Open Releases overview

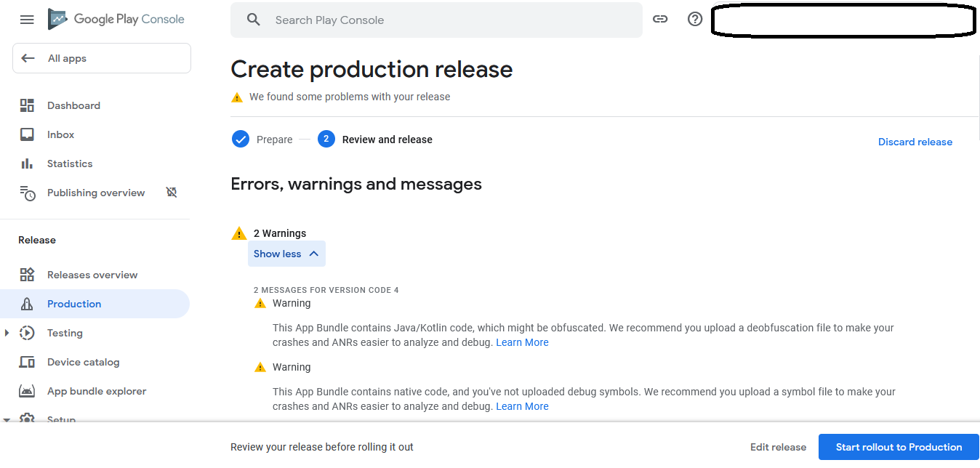[x=92, y=275]
